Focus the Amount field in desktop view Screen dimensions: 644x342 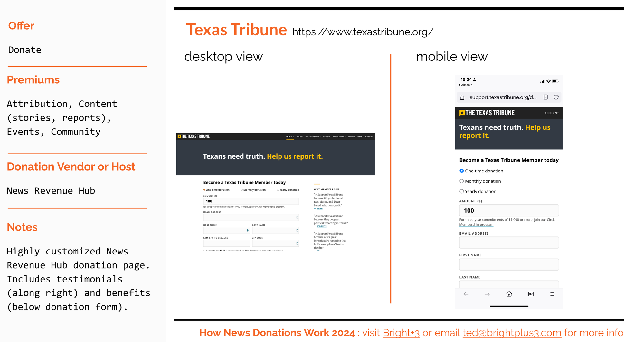point(251,201)
